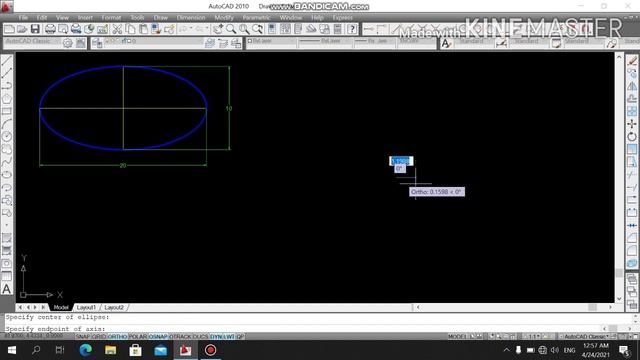Select the Rectangle tool in Draw toolbar
Viewport: 640px width, 360px height.
(7, 111)
